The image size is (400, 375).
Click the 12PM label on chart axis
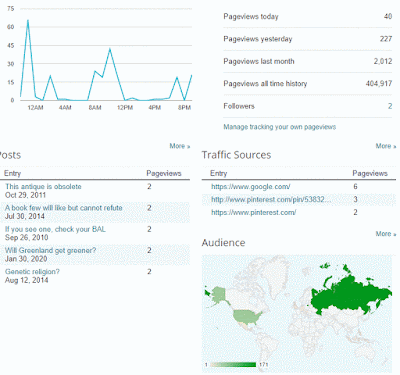coord(125,108)
